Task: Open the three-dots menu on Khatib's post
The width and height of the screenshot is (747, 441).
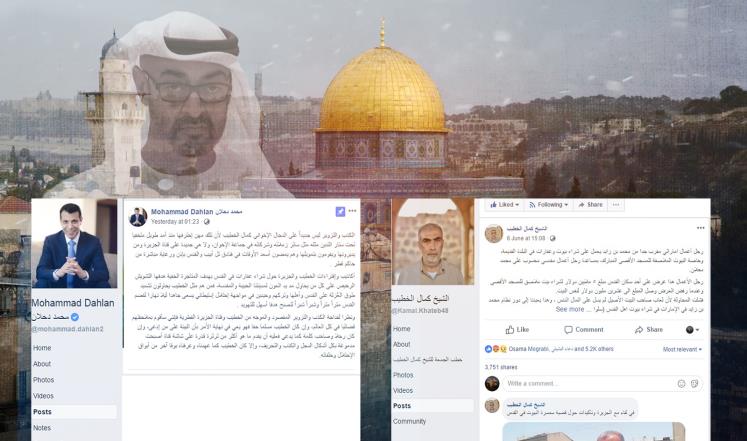Action: [700, 228]
